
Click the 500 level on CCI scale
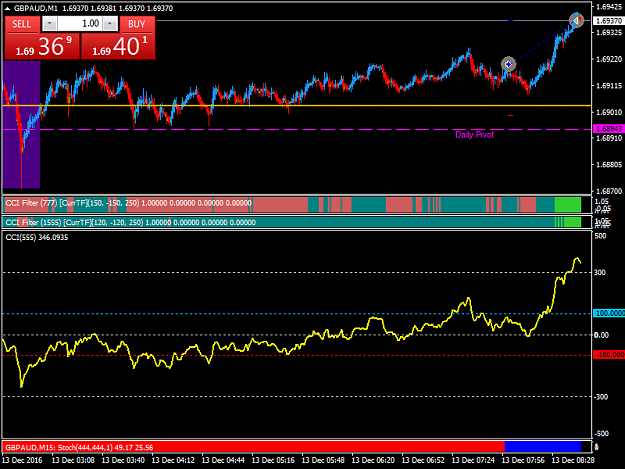tap(600, 236)
